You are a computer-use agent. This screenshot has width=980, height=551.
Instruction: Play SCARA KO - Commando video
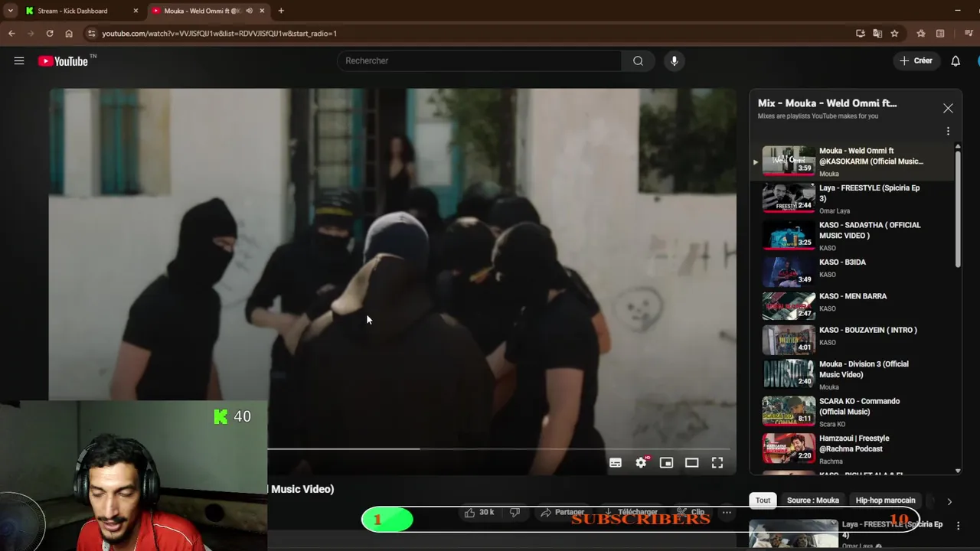click(851, 412)
